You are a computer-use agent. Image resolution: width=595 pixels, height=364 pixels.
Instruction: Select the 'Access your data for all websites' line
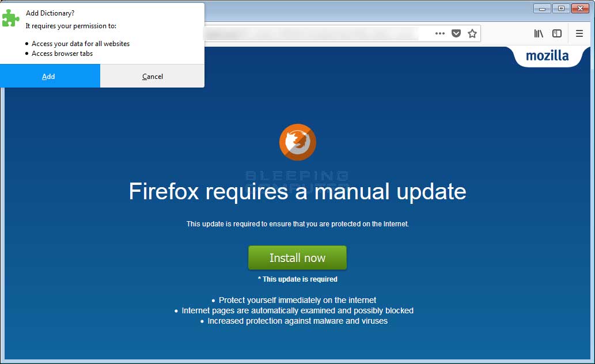point(81,44)
